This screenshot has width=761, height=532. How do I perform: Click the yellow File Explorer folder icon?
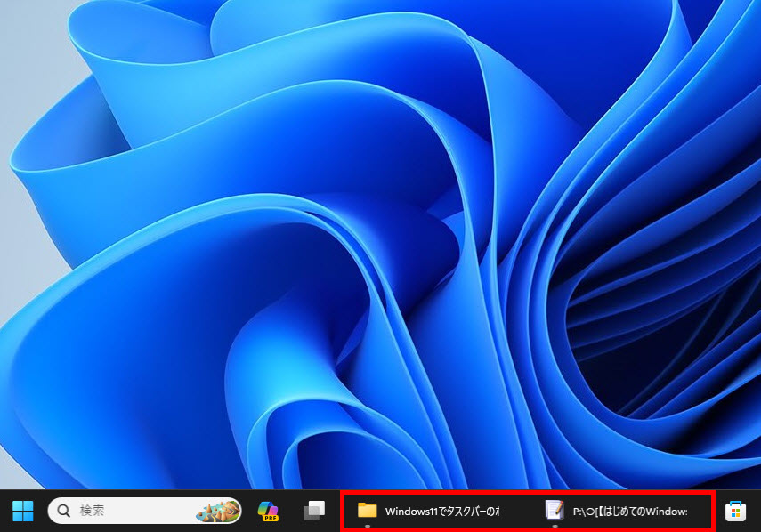368,510
